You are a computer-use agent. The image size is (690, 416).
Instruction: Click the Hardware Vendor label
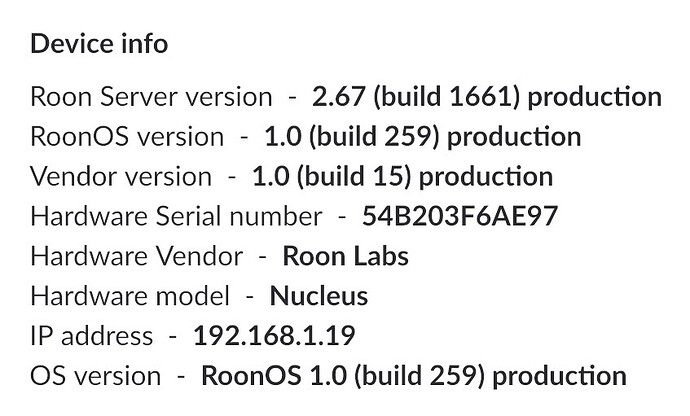pos(136,256)
